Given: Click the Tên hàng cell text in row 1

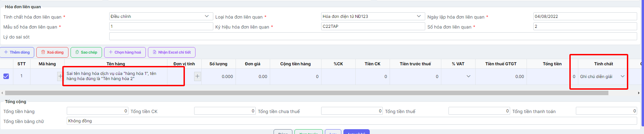Looking at the screenshot, I should coord(111,76).
